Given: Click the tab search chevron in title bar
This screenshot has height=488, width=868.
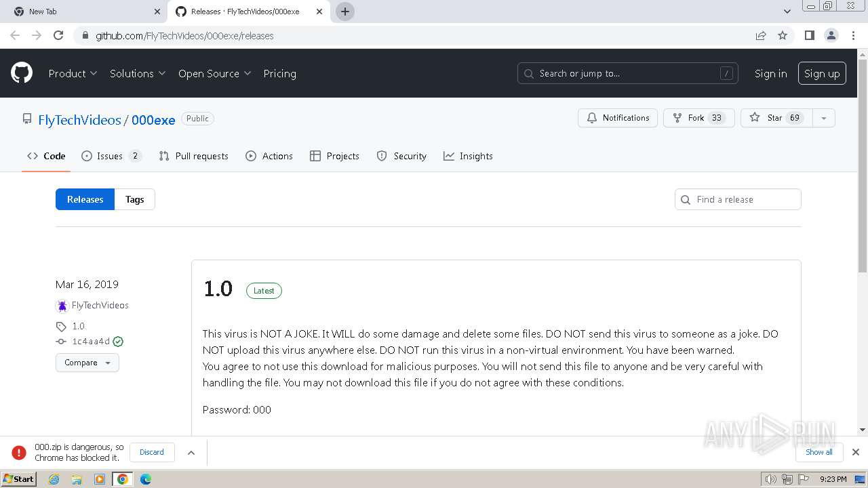Looking at the screenshot, I should click(787, 12).
